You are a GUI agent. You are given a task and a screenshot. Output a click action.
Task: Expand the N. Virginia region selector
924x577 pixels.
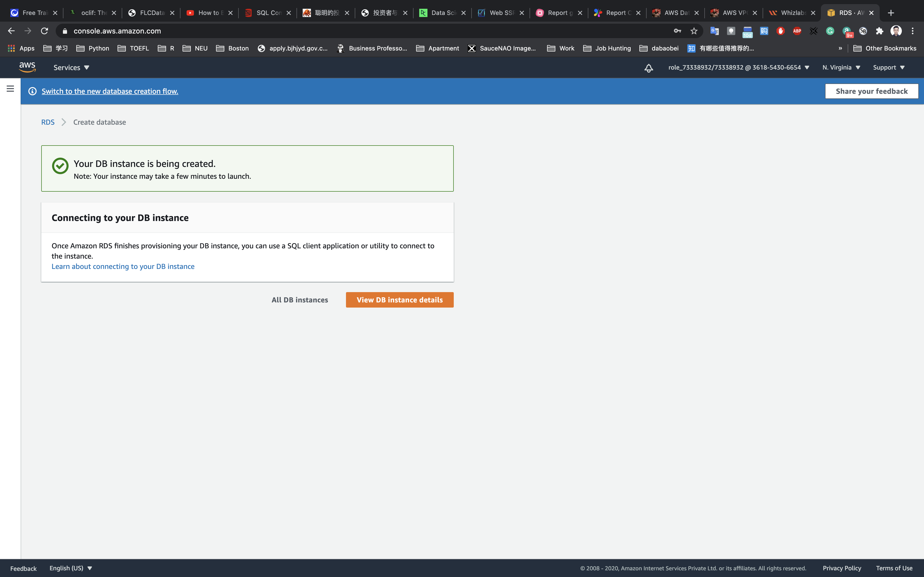pos(841,67)
